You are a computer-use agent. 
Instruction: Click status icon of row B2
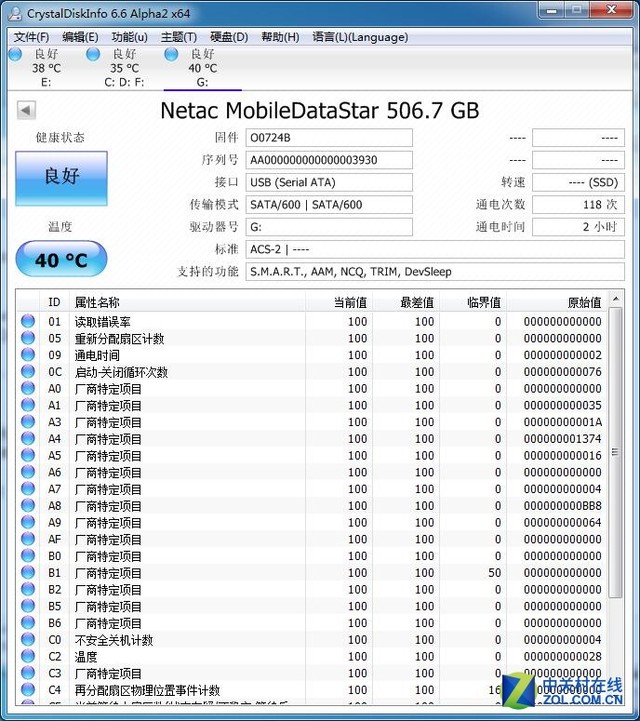click(28, 589)
